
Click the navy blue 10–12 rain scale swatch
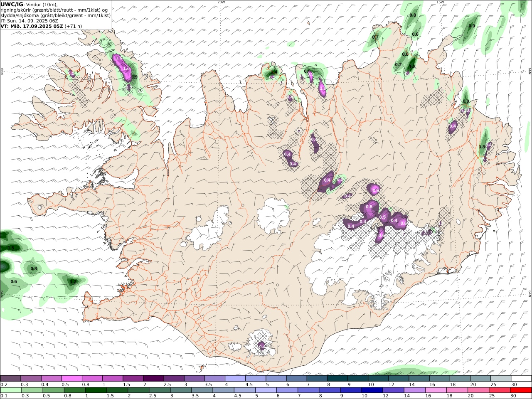tap(372, 390)
